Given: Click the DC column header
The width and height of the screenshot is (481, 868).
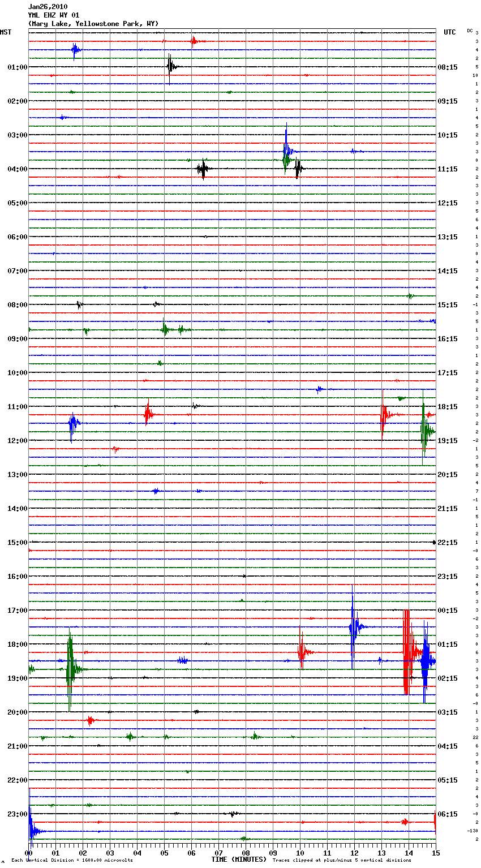Looking at the screenshot, I should 470,30.
